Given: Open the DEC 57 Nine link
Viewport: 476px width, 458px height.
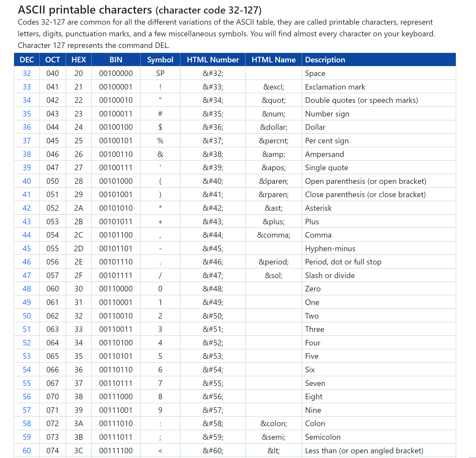Looking at the screenshot, I should click(x=27, y=410).
